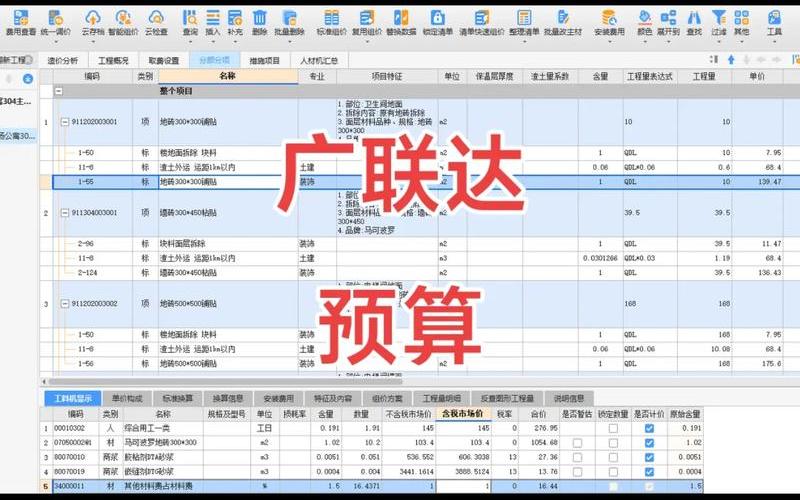Toggle the 最新工程 switch

28,60
